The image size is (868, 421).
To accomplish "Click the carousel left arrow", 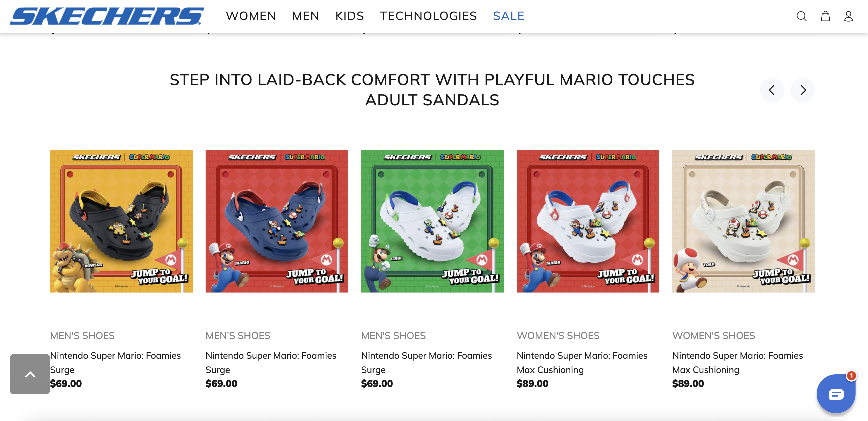I will [772, 90].
